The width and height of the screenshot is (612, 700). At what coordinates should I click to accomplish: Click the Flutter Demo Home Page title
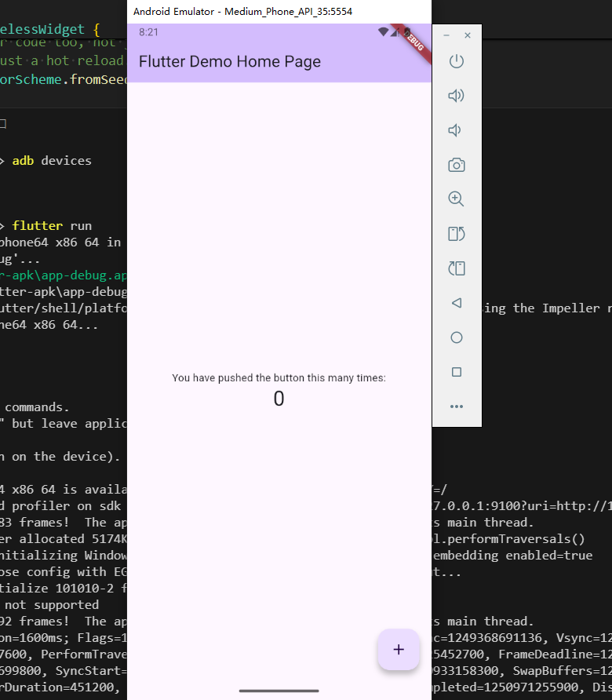tap(230, 61)
